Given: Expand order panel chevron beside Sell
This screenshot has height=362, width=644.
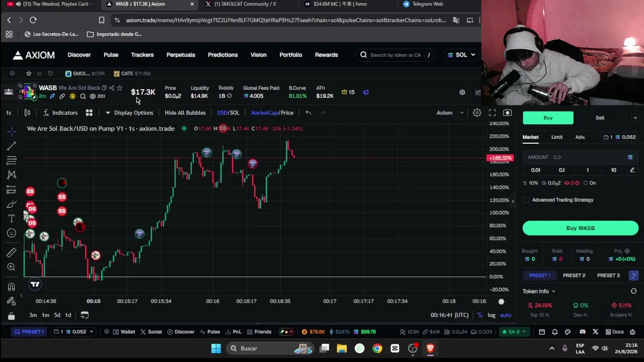Looking at the screenshot, I should (x=635, y=118).
